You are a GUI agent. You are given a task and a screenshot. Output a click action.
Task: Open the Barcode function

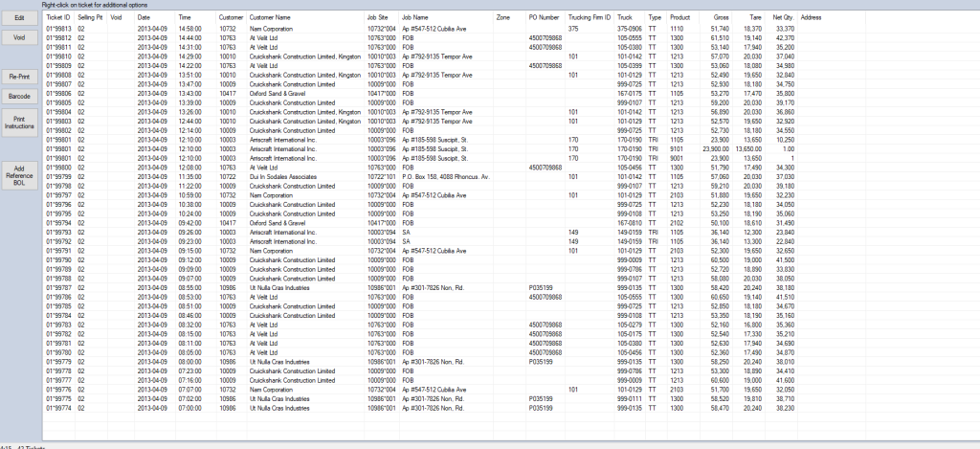click(19, 97)
